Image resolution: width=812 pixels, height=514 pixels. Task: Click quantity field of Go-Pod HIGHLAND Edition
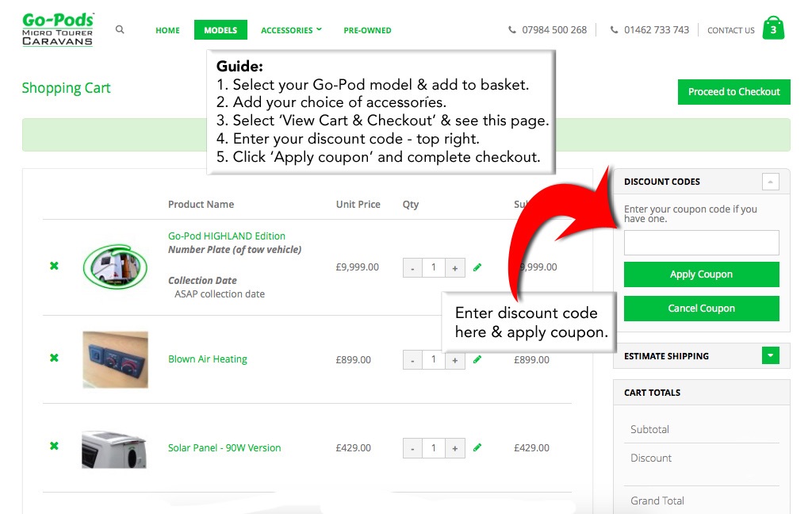click(x=434, y=268)
